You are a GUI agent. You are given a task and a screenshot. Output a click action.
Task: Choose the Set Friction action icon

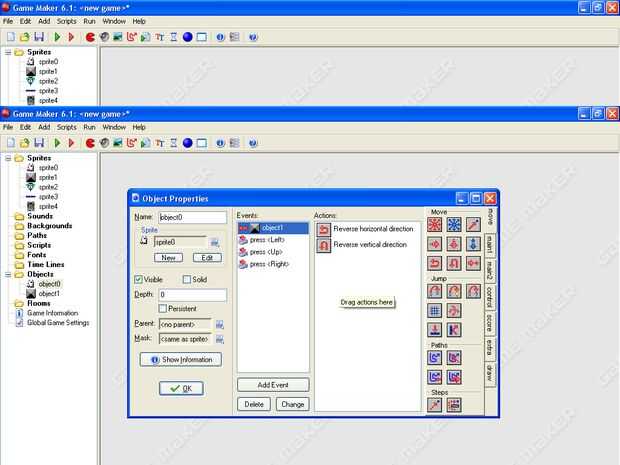(x=473, y=263)
